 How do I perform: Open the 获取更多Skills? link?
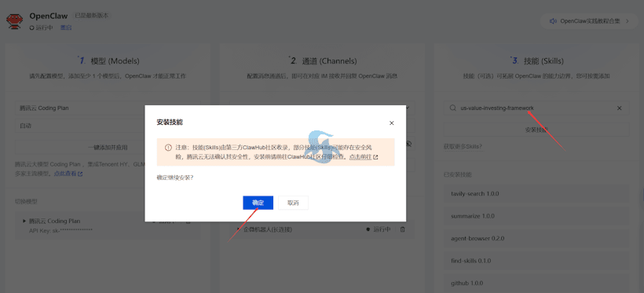463,146
